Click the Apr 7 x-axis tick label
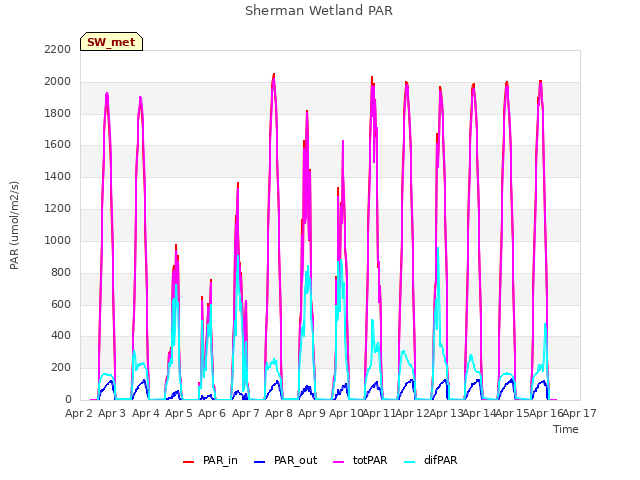The image size is (640, 480). coord(246,413)
